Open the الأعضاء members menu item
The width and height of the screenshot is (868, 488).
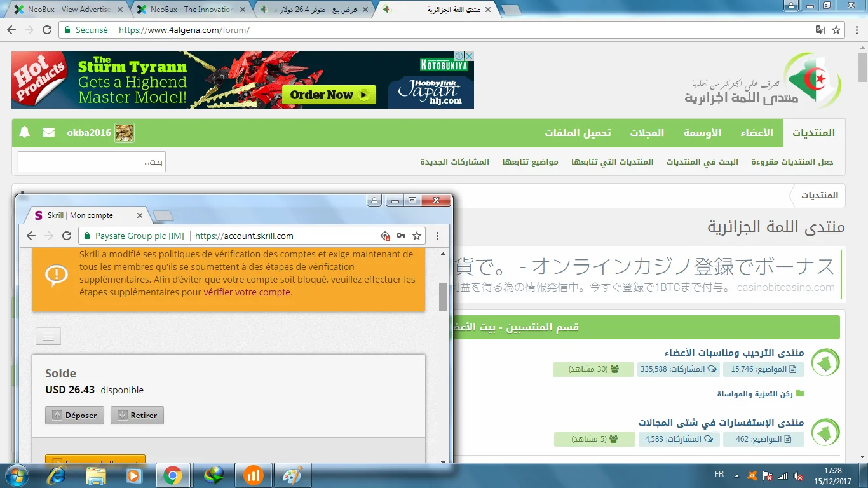pyautogui.click(x=756, y=133)
